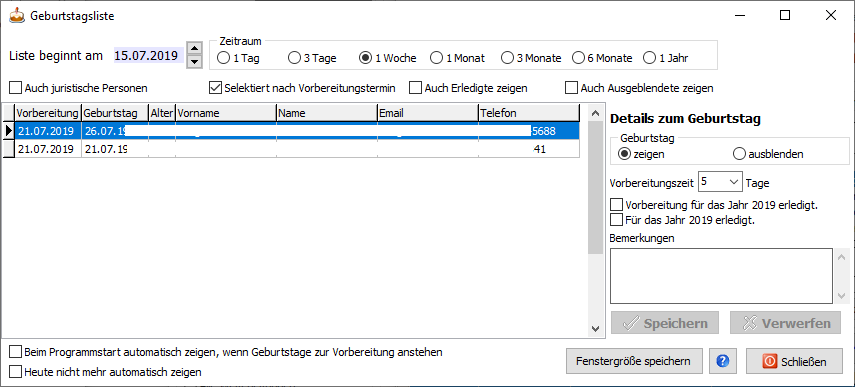Sort list by Vorname column header
This screenshot has height=387, width=855.
point(226,113)
